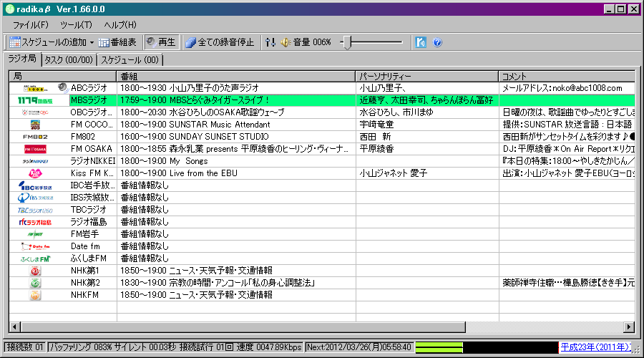Click the FM OSAKA red logo

click(x=35, y=149)
